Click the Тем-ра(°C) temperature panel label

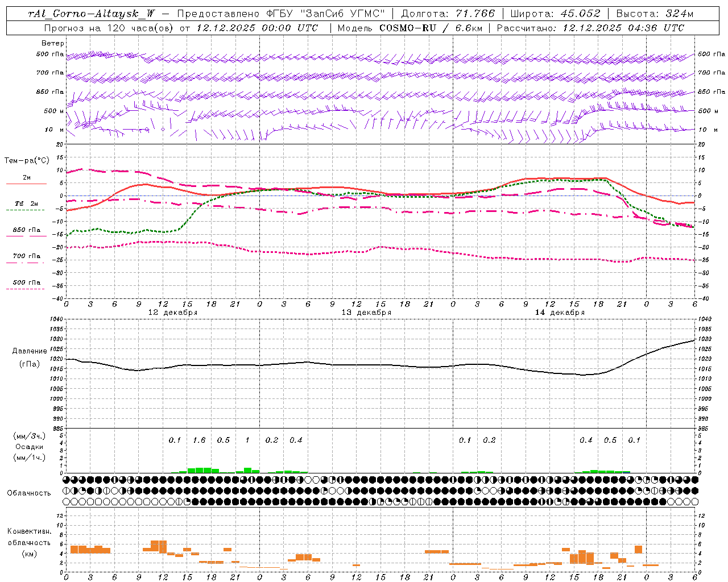click(x=27, y=161)
